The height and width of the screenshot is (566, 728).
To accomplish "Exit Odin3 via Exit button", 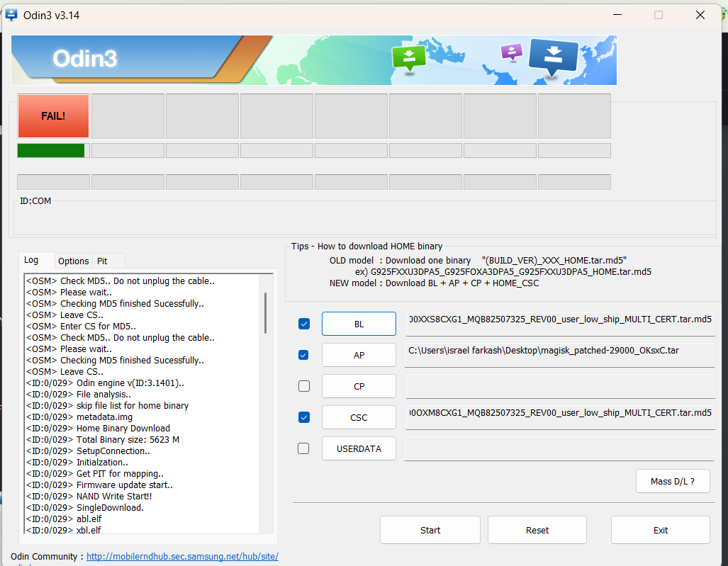I will click(660, 530).
